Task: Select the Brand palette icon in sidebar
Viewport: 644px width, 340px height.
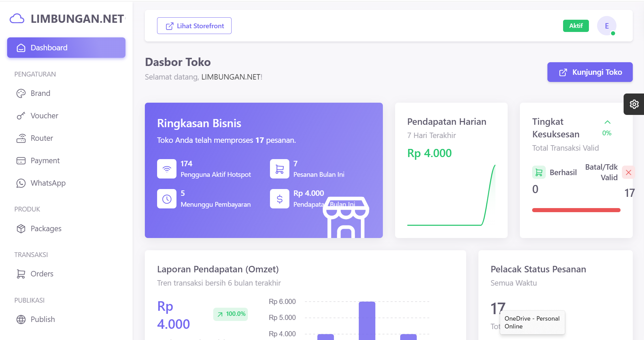Action: pos(21,93)
